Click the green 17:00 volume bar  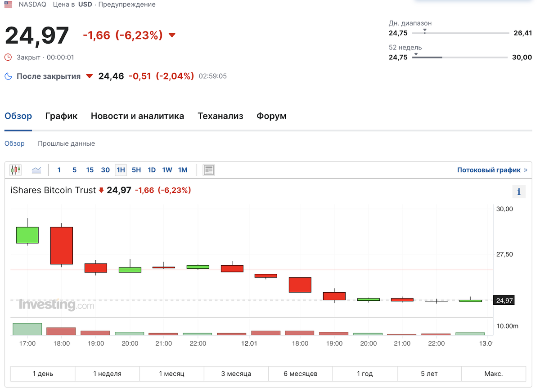click(27, 329)
